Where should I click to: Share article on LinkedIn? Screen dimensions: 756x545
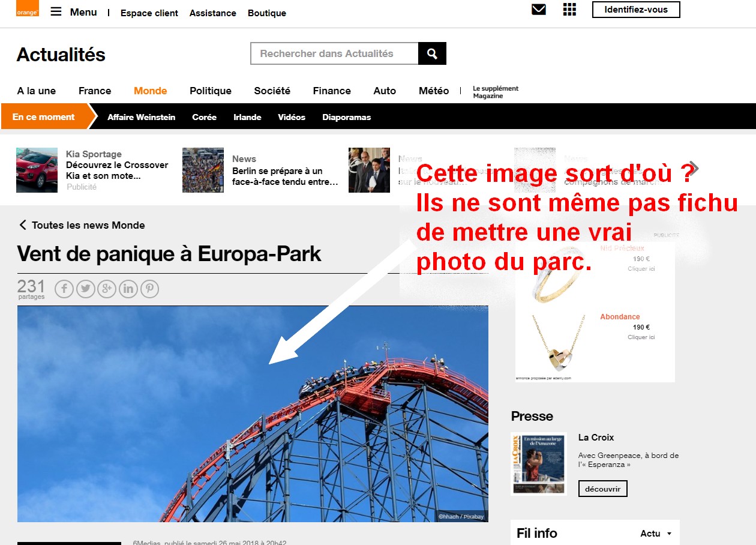pyautogui.click(x=128, y=289)
